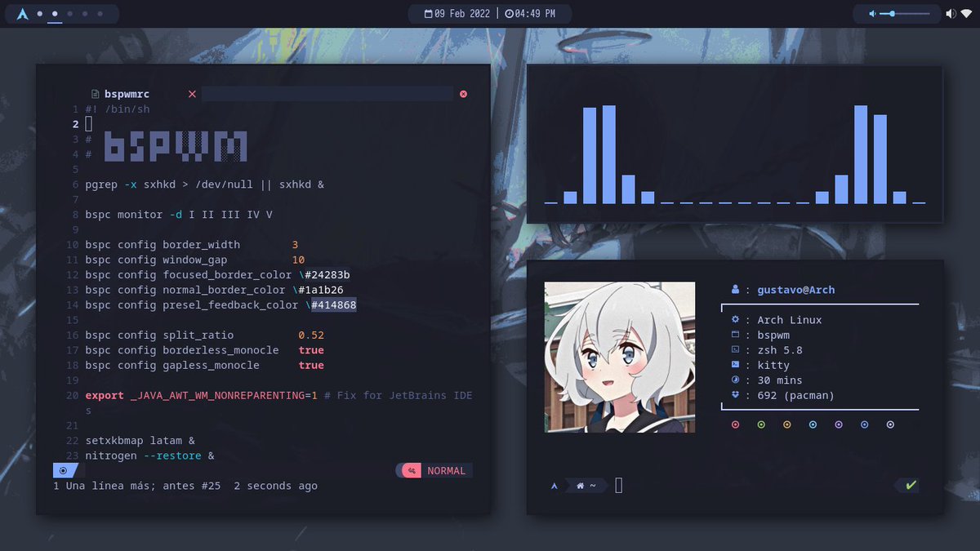Click the line bspc monitor -d I II III IV V
Viewport: 980px width, 551px height.
point(179,215)
